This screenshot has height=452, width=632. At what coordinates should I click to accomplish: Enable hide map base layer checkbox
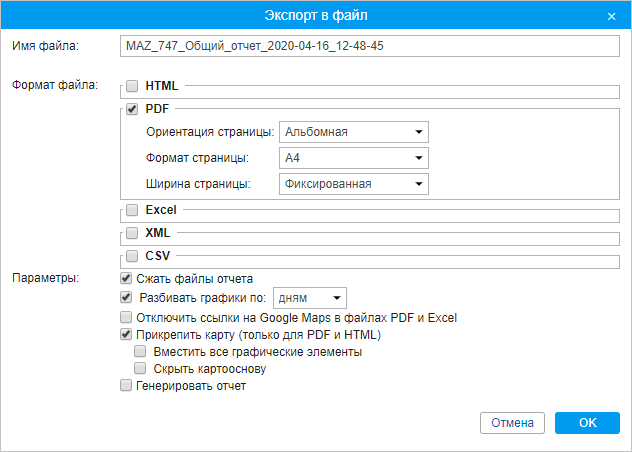coord(141,369)
